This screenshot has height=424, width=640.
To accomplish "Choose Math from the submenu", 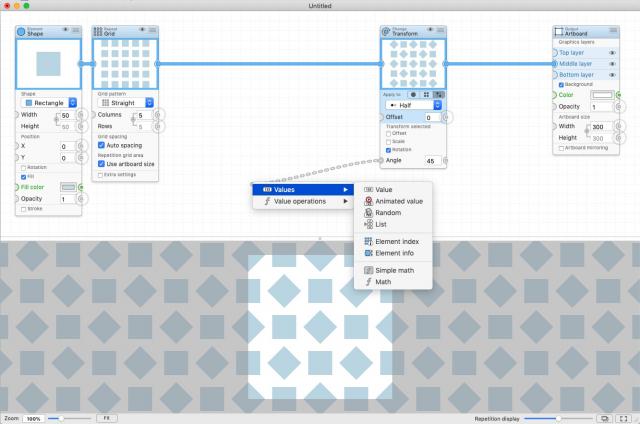I will 393,282.
